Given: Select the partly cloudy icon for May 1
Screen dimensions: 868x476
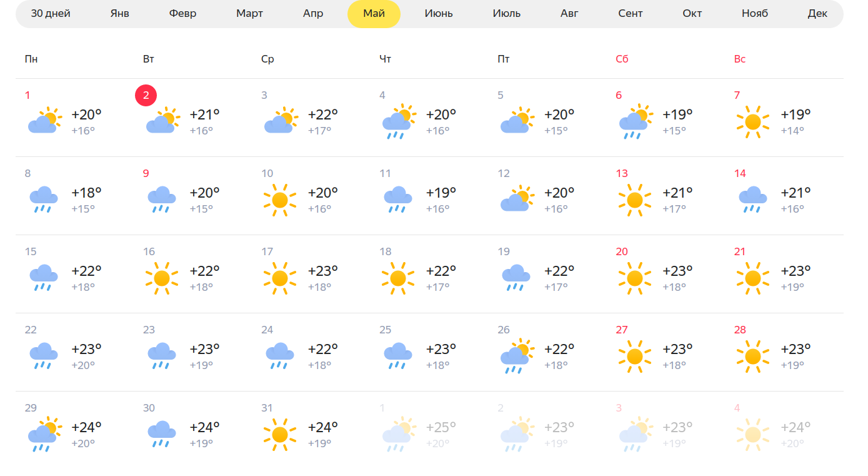Looking at the screenshot, I should [x=44, y=119].
